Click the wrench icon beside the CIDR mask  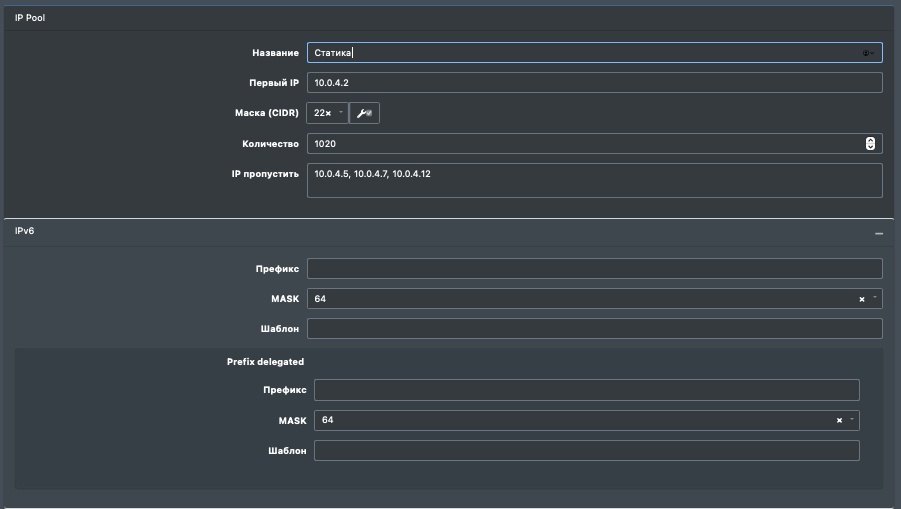[364, 114]
